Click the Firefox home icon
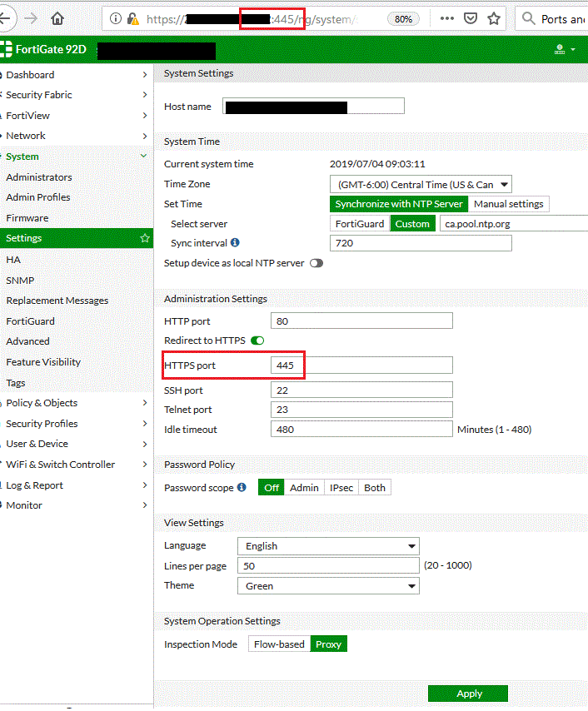This screenshot has height=711, width=588. click(57, 18)
